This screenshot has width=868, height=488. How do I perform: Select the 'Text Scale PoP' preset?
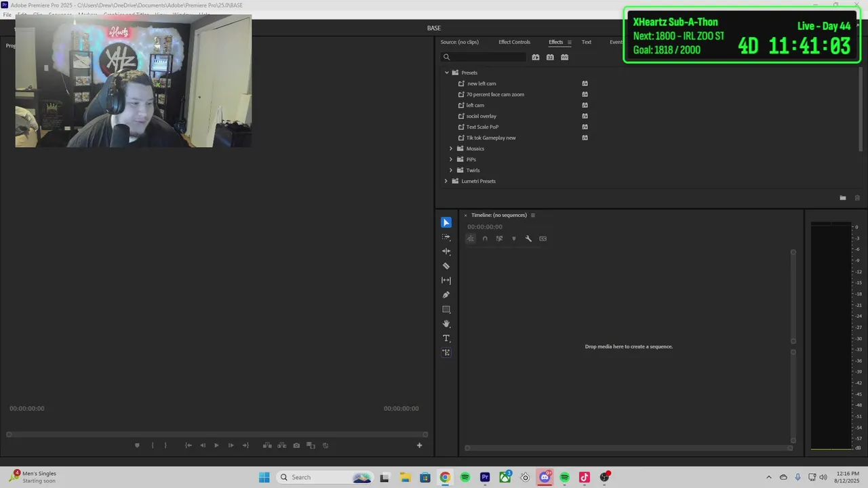point(482,127)
